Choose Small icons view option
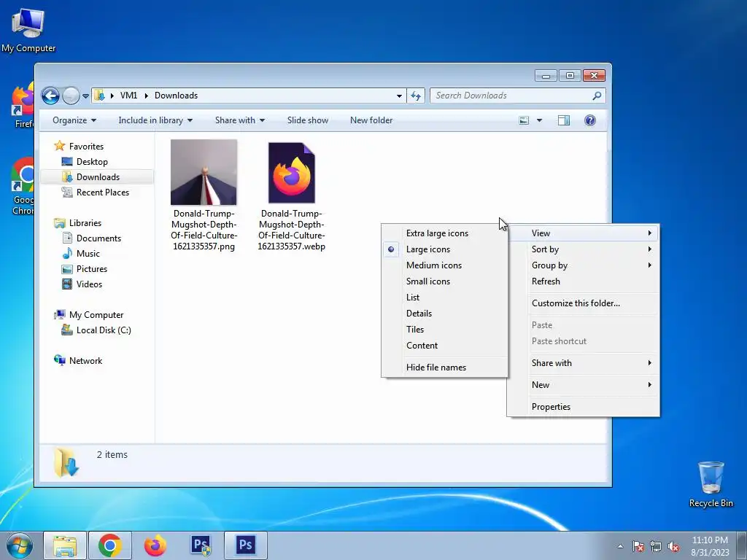 coord(444,281)
